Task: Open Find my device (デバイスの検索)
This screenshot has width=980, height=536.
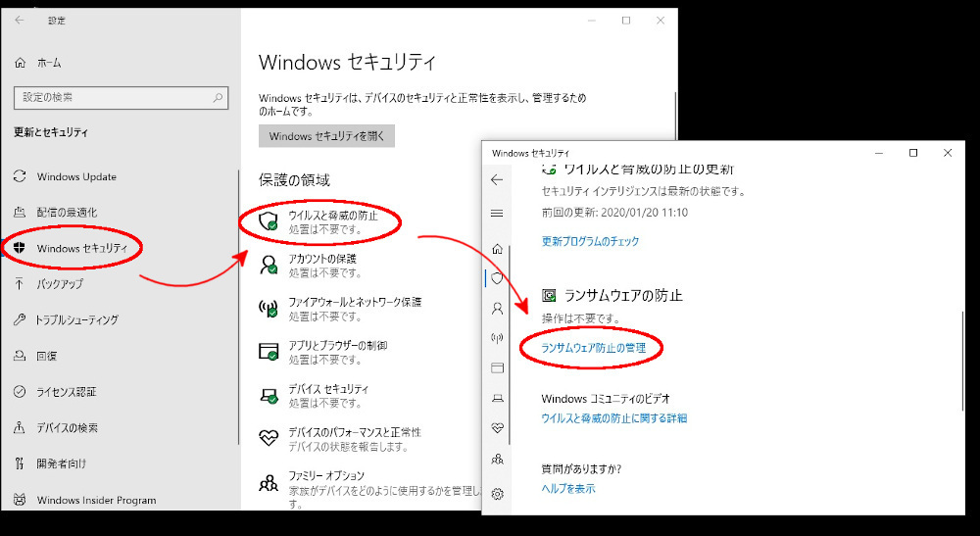Action: click(67, 428)
